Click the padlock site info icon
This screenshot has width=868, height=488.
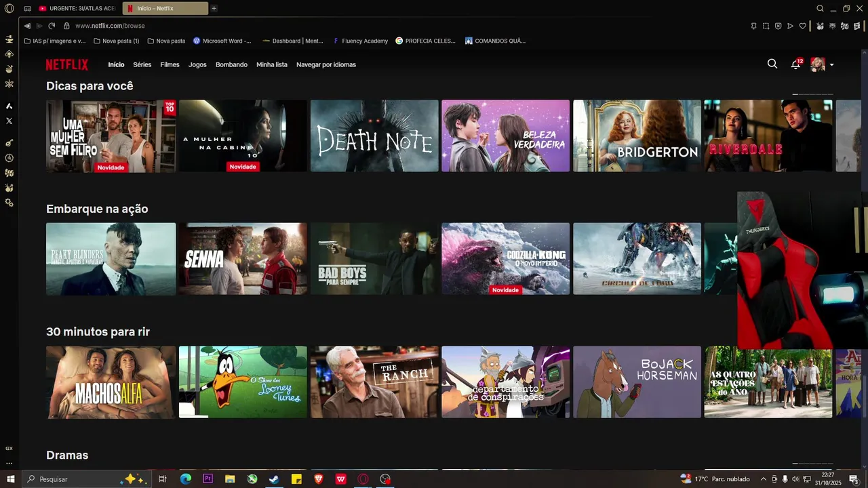(66, 26)
